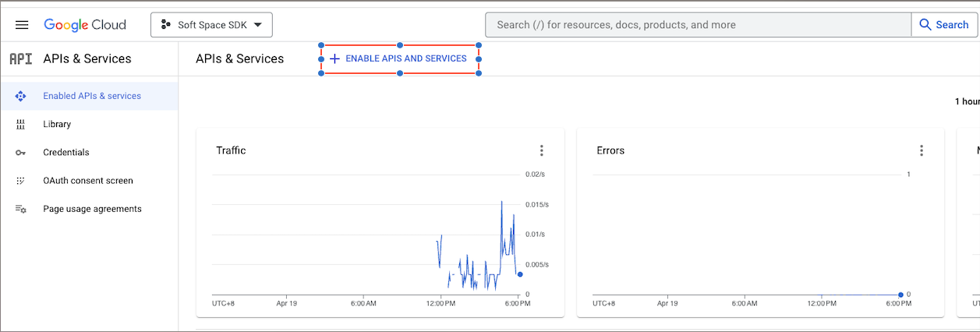Click the blue Search button
Image resolution: width=980 pixels, height=332 pixels.
coord(944,25)
